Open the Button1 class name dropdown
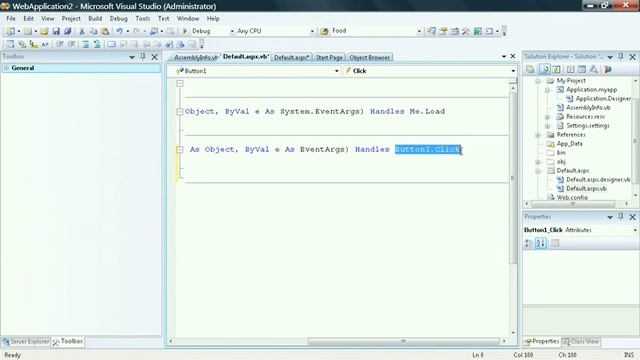Screen dimensions: 640x360 pos(337,71)
